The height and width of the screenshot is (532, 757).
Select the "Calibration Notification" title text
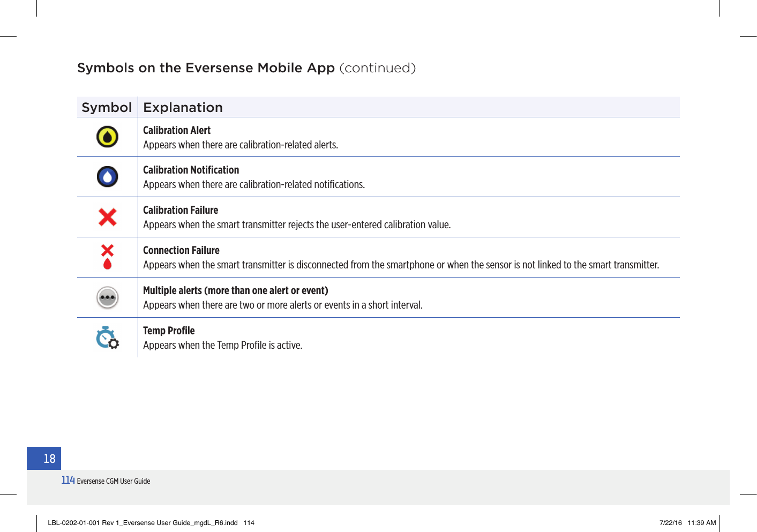[x=191, y=170]
